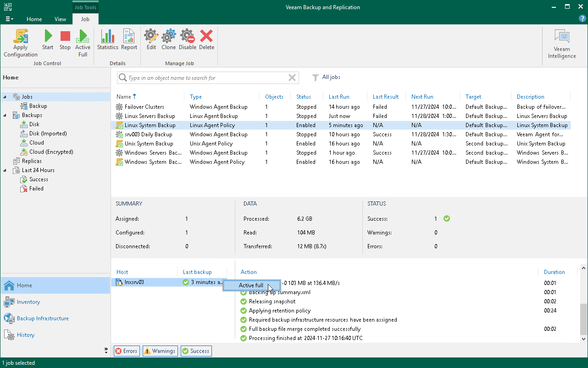The width and height of the screenshot is (588, 368).
Task: Disable the selected job
Action: [188, 40]
